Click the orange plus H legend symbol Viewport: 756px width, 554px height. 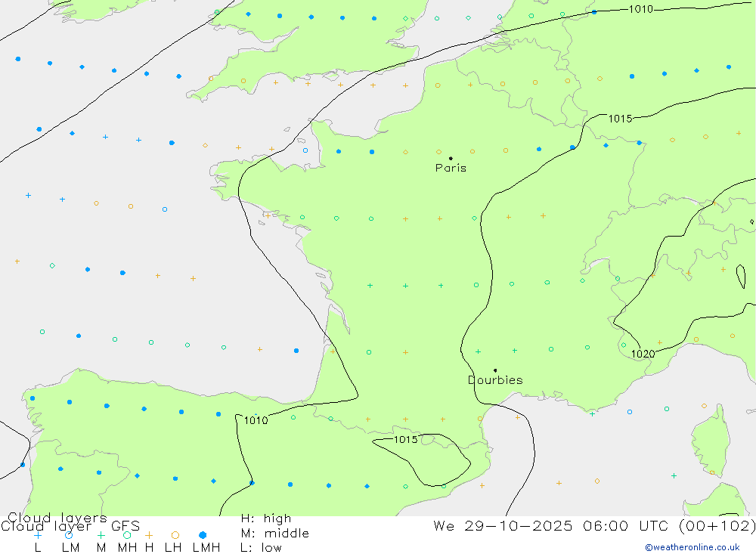149,535
